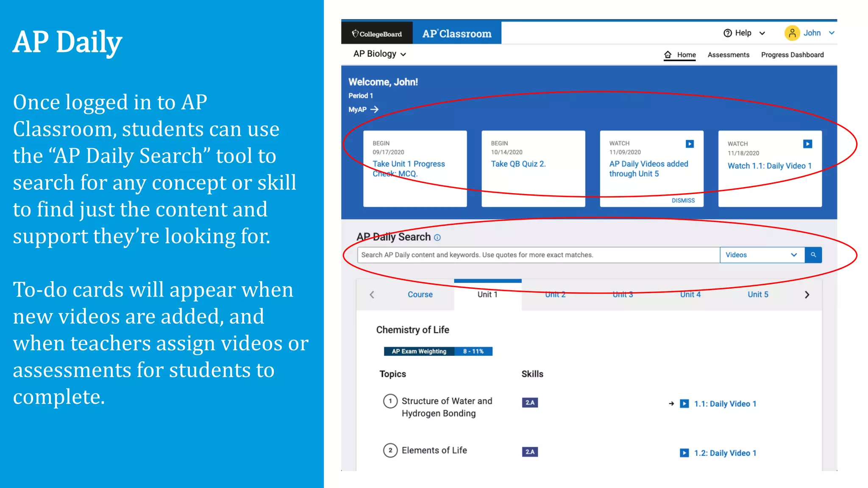Select the Unit 2 tab
868x488 pixels.
pyautogui.click(x=555, y=294)
